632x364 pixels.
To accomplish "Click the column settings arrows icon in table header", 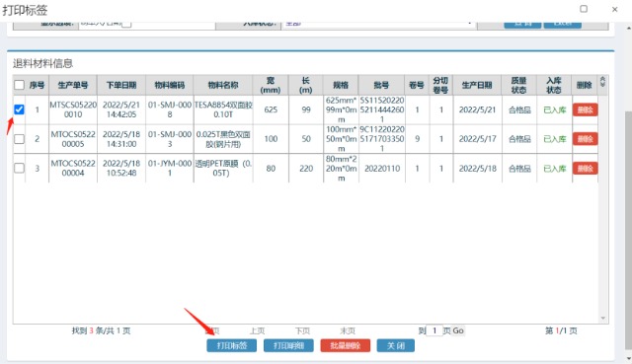I will [602, 82].
